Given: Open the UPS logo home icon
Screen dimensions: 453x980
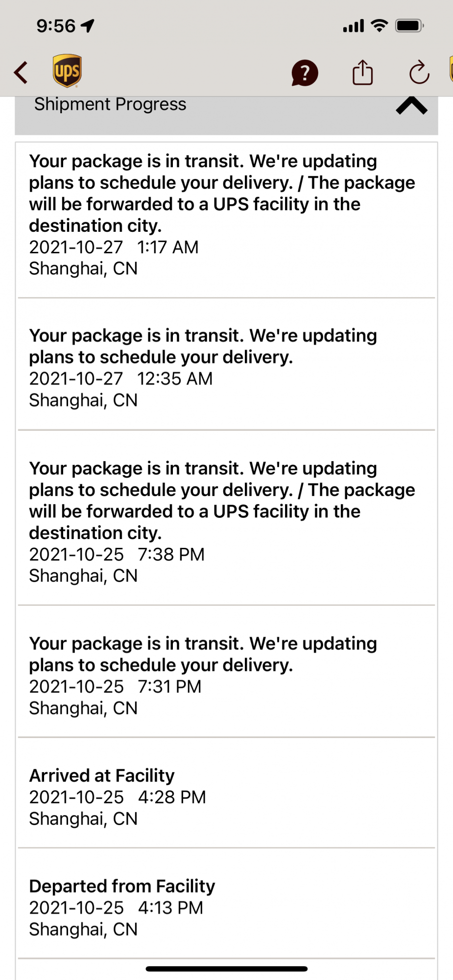Looking at the screenshot, I should coord(67,71).
